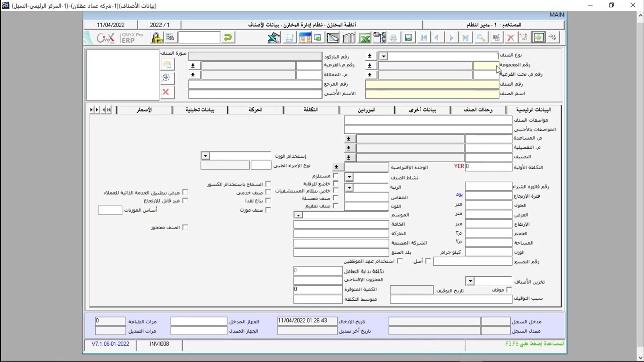The height and width of the screenshot is (362, 644).
Task: Open the الرتبة dropdown
Action: click(x=349, y=188)
